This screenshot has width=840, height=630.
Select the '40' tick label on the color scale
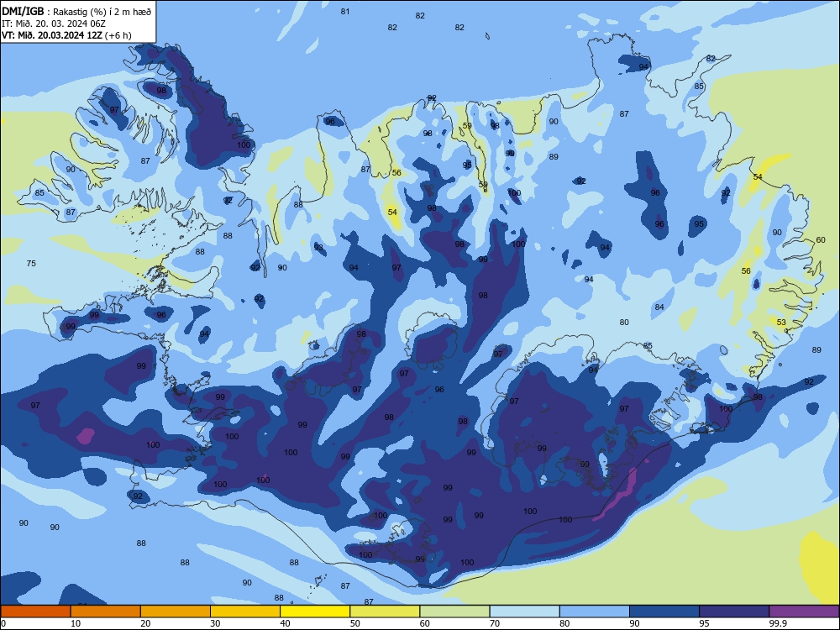[286, 623]
